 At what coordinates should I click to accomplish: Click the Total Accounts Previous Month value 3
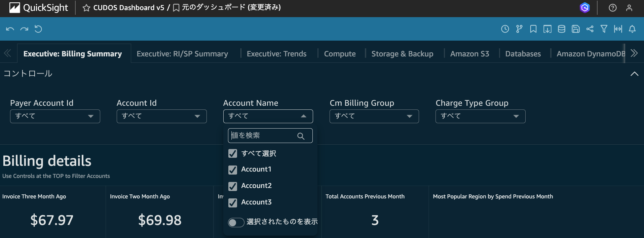(x=375, y=220)
